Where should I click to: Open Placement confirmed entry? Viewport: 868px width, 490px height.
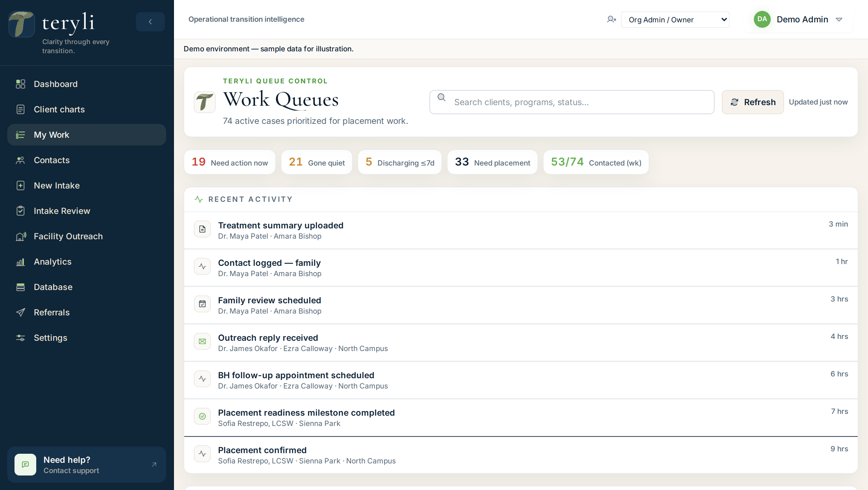(521, 455)
